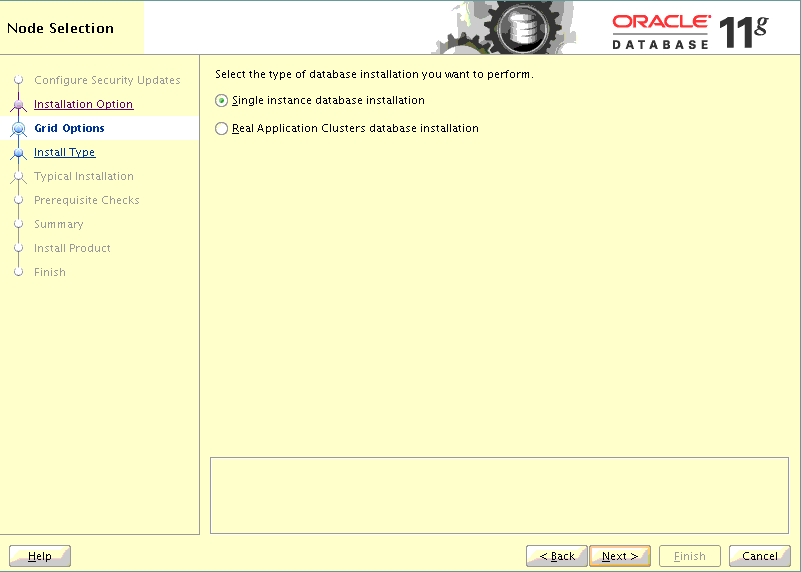Click the Grid Options step marker icon
This screenshot has width=801, height=572.
[19, 128]
